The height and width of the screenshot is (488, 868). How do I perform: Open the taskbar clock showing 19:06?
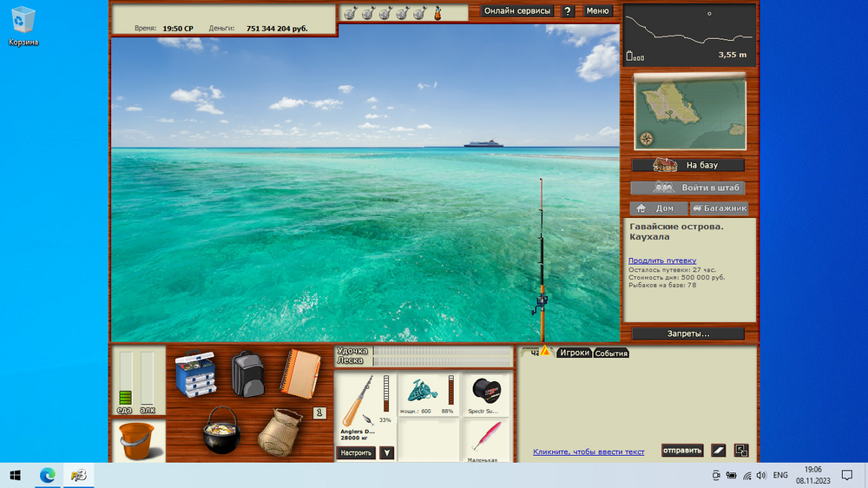813,475
